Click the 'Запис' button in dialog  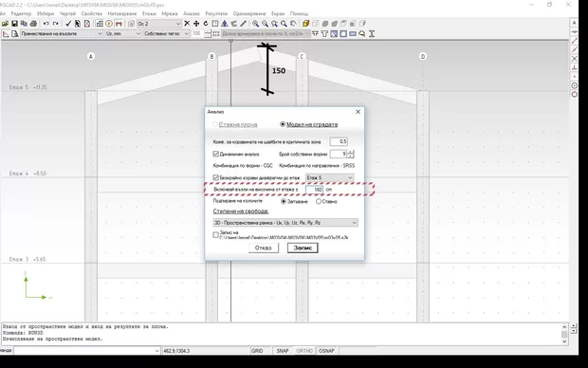pos(303,248)
